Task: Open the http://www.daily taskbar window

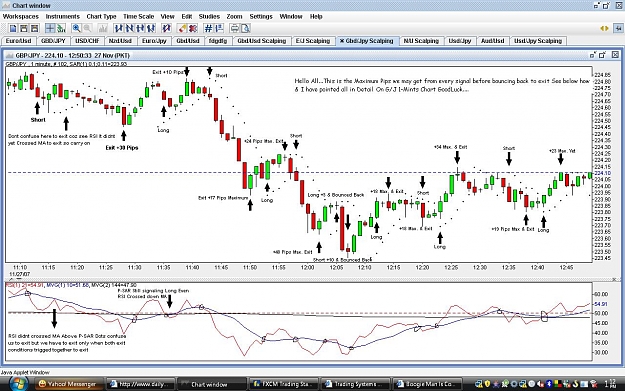Action: [x=142, y=384]
